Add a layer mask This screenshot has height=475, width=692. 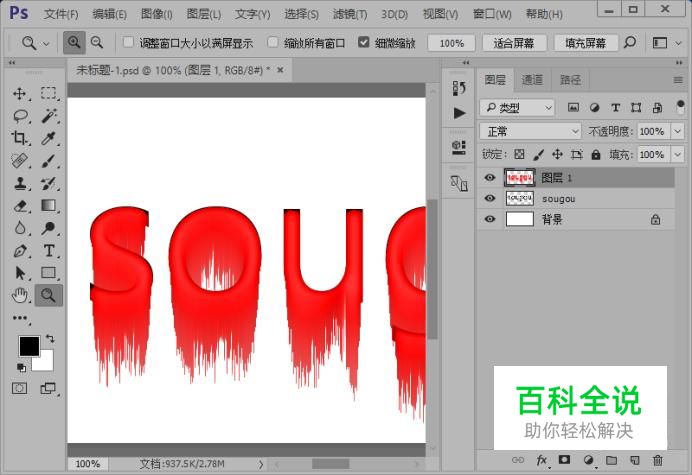point(564,460)
